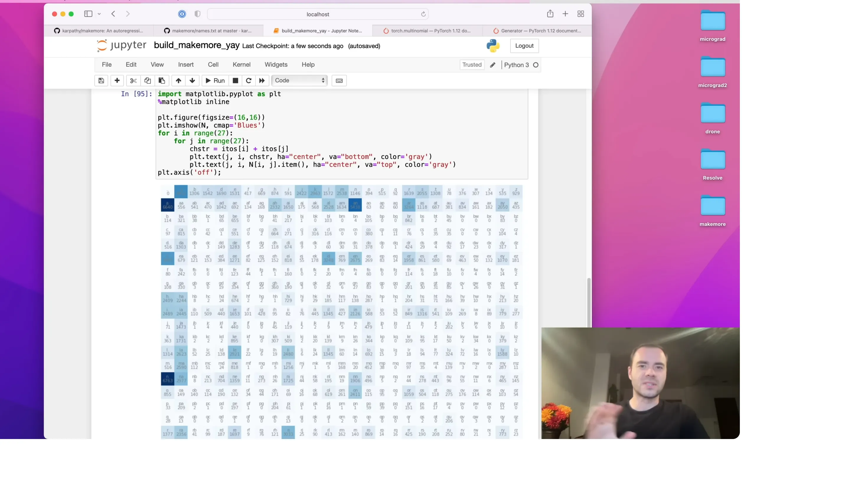Restart and run all with the fast-forward icon
This screenshot has width=868, height=488.
pos(262,81)
